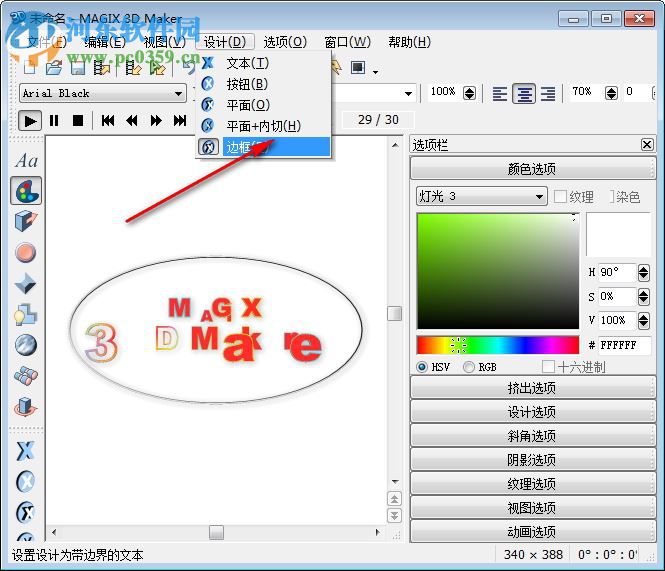This screenshot has height=571, width=665.
Task: Open the view options cylinders icon
Action: tap(25, 375)
